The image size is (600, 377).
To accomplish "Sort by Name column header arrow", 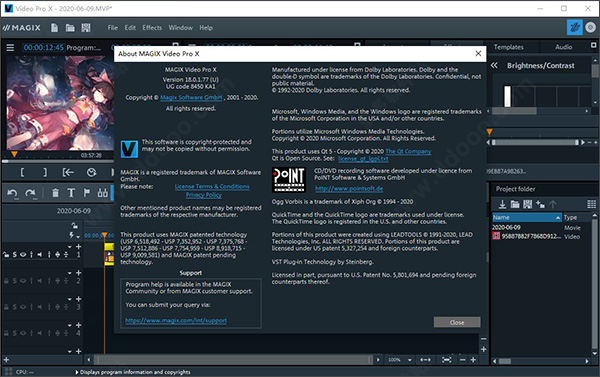I will pyautogui.click(x=558, y=217).
